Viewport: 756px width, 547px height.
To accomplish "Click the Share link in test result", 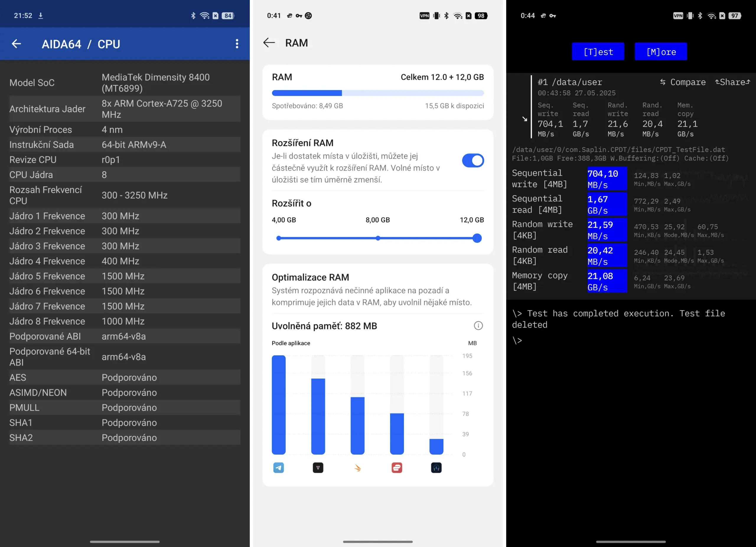I will tap(732, 82).
